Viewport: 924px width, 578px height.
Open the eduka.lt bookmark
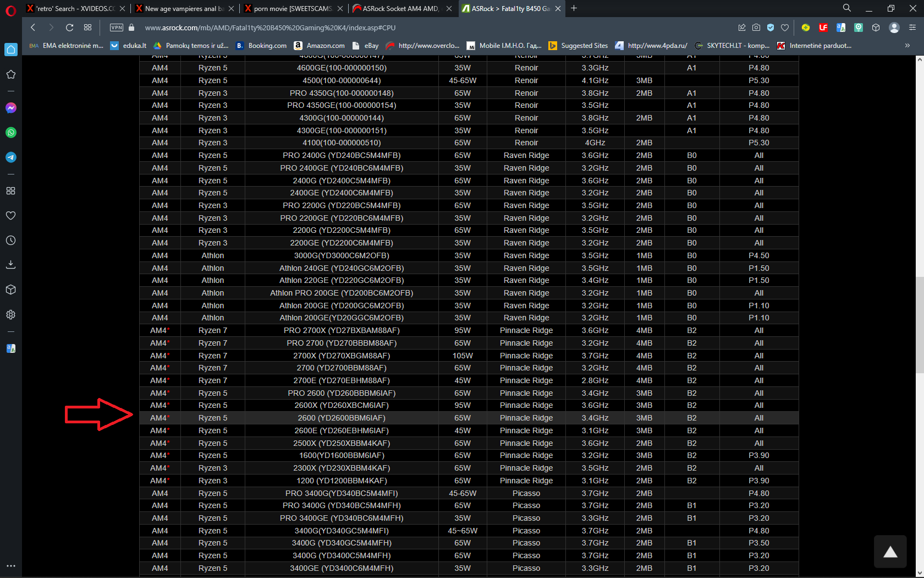click(x=129, y=46)
